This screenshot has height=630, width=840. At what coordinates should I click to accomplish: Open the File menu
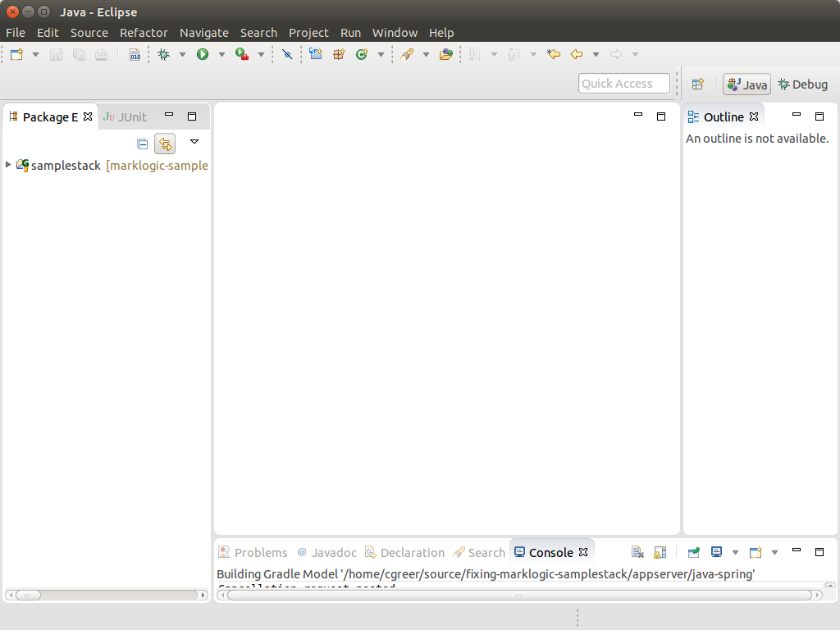click(x=16, y=33)
